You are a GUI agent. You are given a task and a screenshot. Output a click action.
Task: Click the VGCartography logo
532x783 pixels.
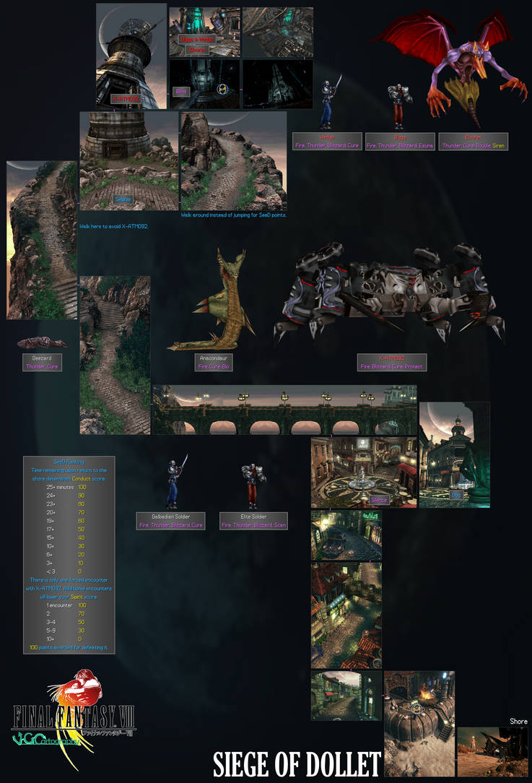click(x=46, y=740)
